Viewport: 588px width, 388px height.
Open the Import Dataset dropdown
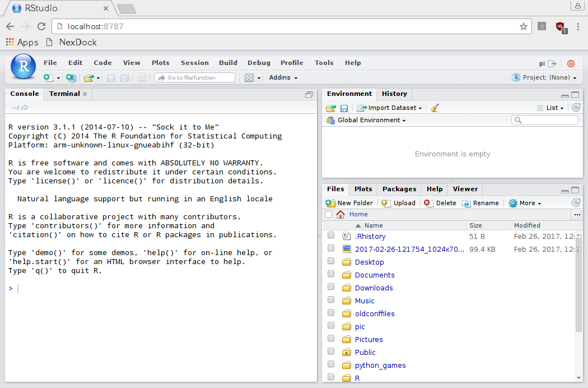390,108
